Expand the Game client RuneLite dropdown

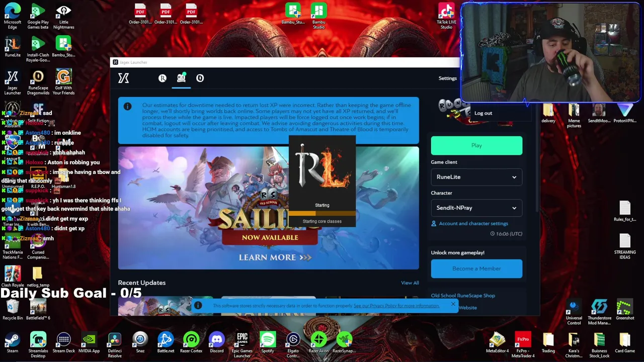coord(476,177)
